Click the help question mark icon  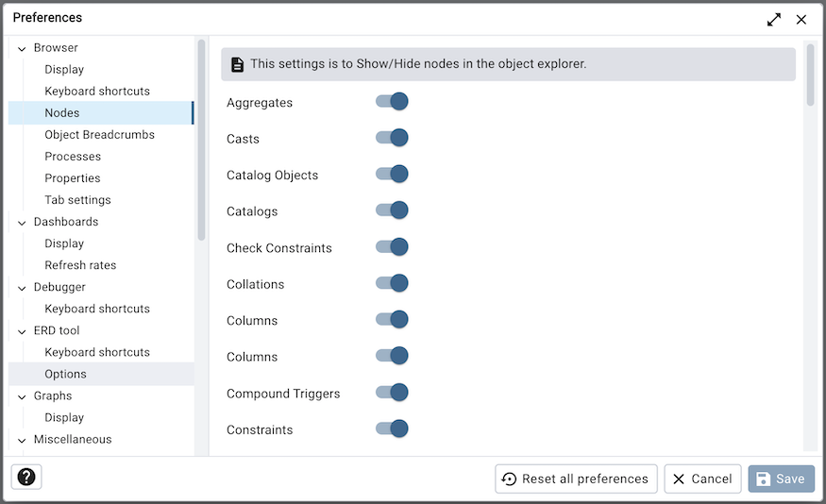click(26, 478)
